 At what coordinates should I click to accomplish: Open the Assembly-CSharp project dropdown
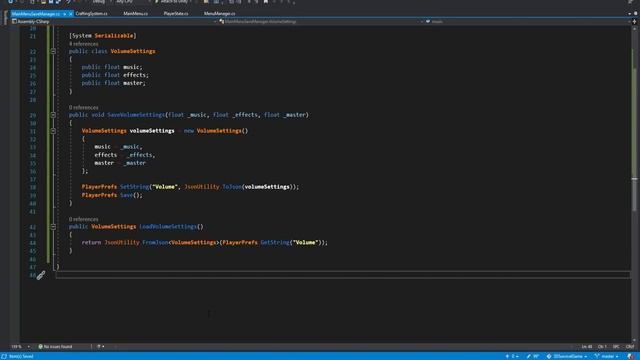point(114,21)
